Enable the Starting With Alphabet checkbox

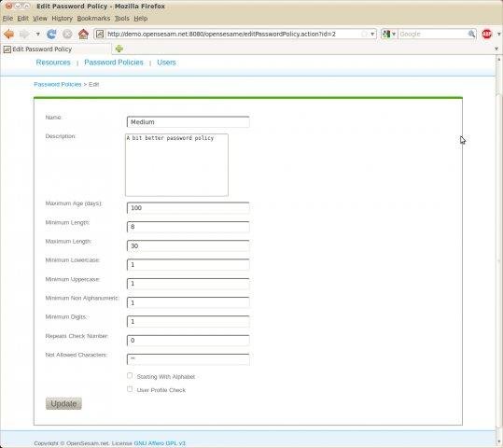[130, 375]
